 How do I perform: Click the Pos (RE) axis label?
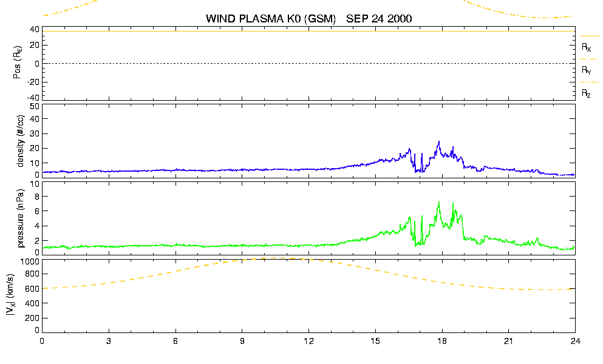click(x=17, y=62)
